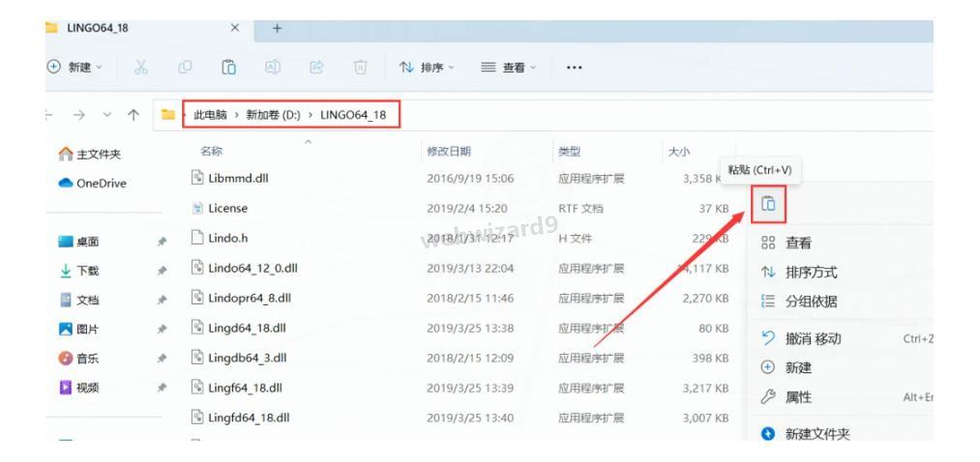
Task: Click the Rename icon in toolbar
Action: point(273,68)
